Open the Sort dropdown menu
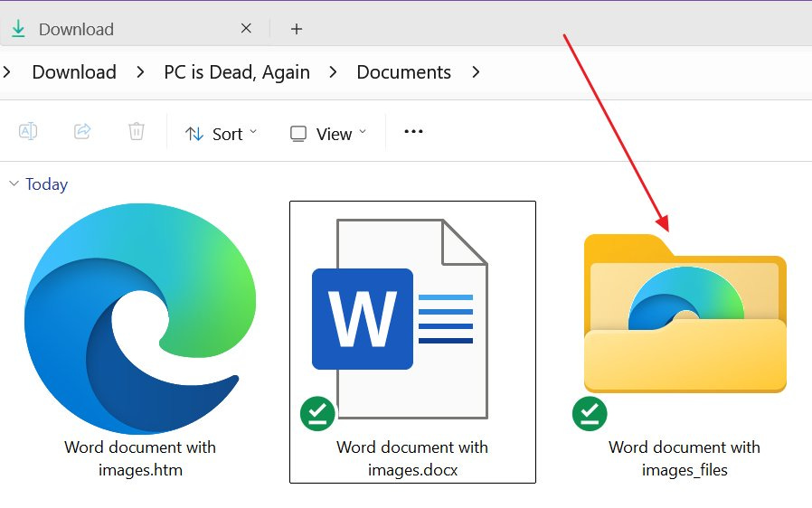 (222, 134)
